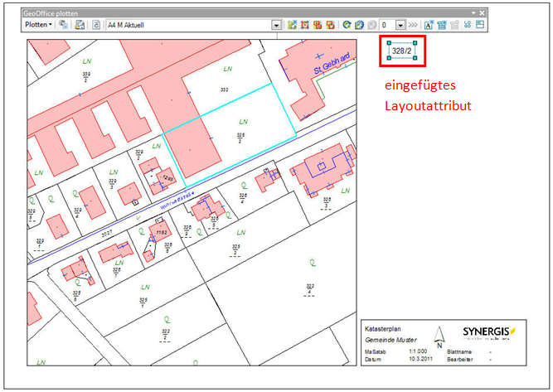Click the globe refresh icon with blue arrow
Image resolution: width=553 pixels, height=392 pixels.
click(359, 25)
